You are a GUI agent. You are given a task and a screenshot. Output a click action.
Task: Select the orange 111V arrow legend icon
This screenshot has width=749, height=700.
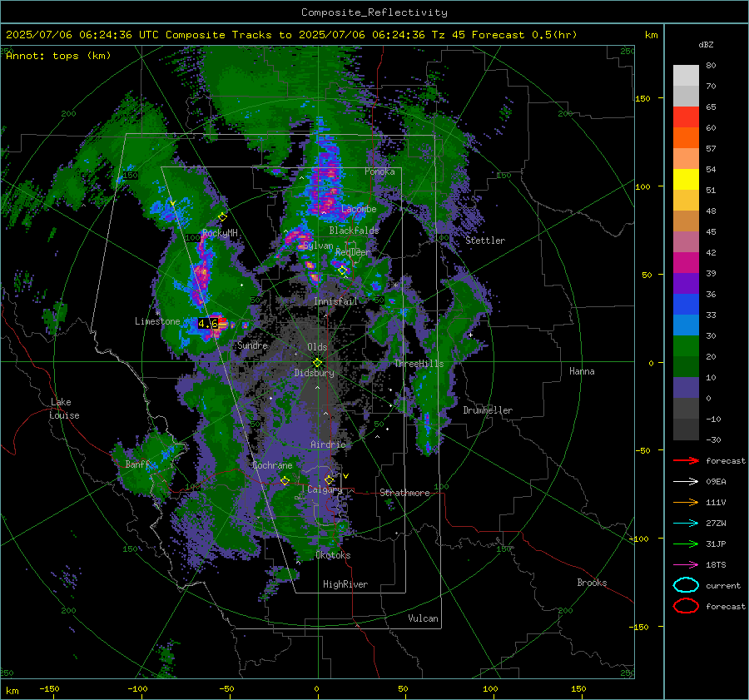coord(686,502)
